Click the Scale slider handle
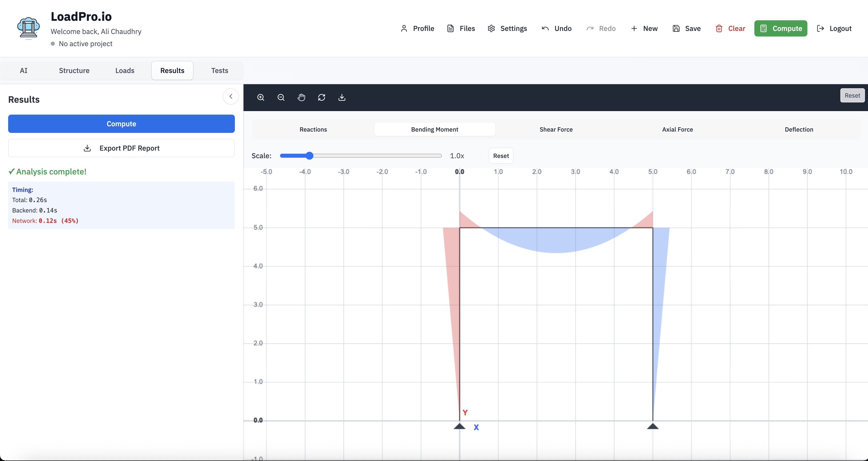Viewport: 868px width, 461px height. click(x=309, y=156)
